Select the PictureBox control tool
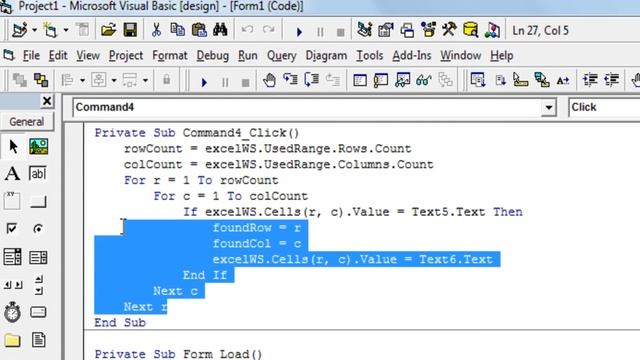 click(38, 146)
